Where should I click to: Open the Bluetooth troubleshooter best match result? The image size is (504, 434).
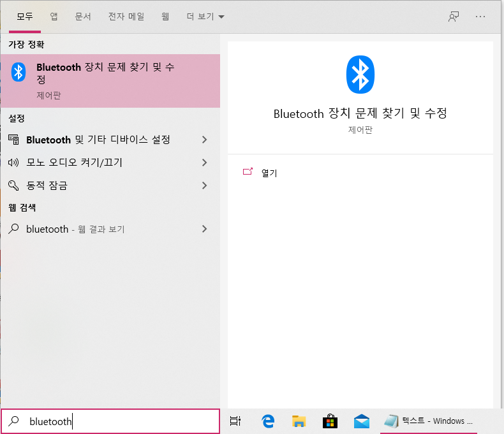pyautogui.click(x=110, y=81)
